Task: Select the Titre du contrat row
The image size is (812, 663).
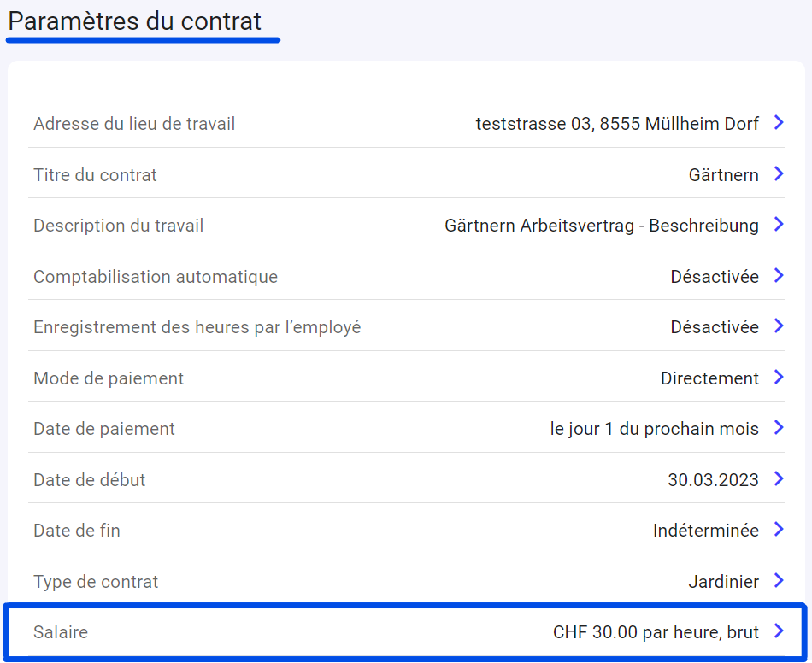Action: [95, 175]
